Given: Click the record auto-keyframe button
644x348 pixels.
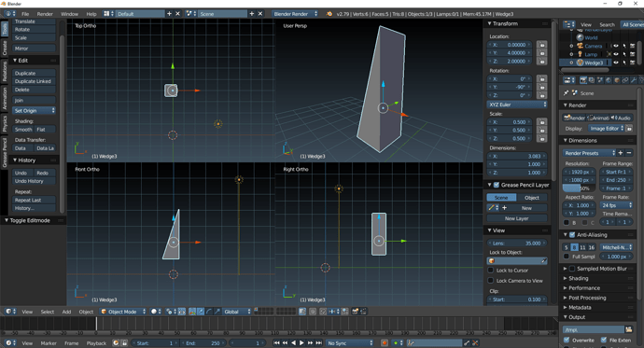Looking at the screenshot, I should click(385, 342).
